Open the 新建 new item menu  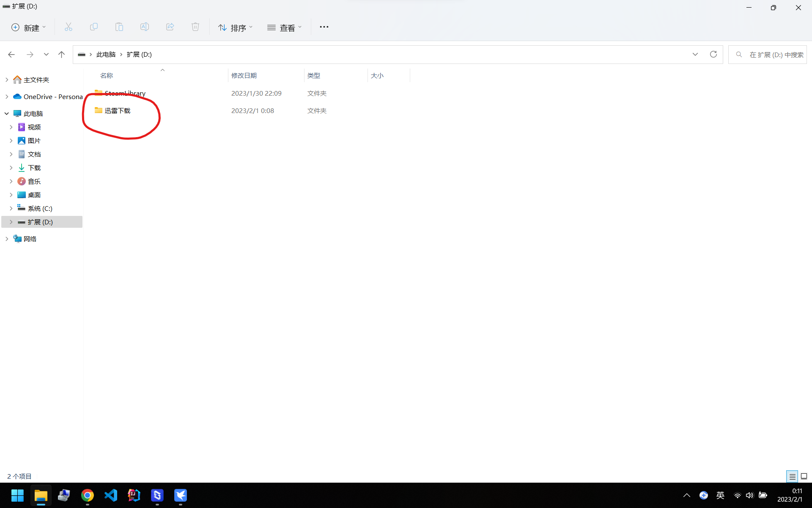(x=28, y=28)
